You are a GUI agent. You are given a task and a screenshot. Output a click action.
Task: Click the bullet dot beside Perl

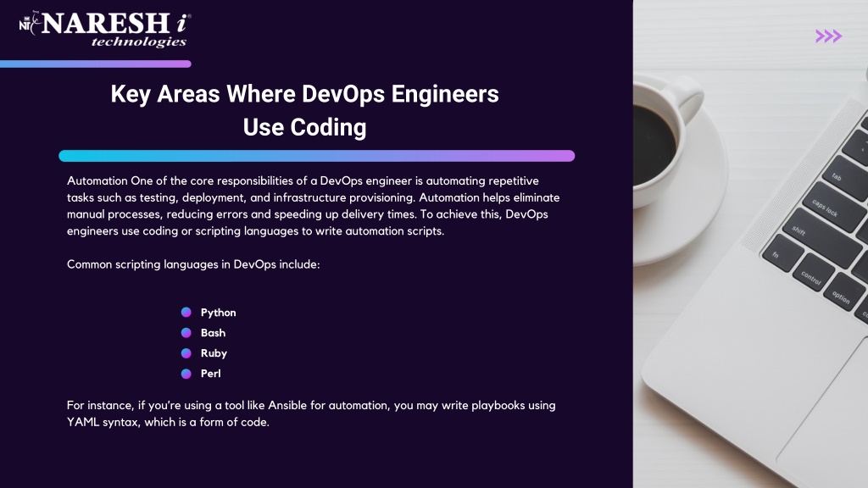click(186, 374)
